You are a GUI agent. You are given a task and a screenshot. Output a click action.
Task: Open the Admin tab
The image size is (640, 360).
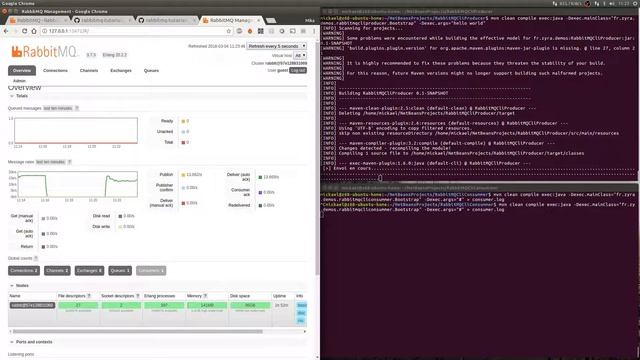pyautogui.click(x=19, y=81)
